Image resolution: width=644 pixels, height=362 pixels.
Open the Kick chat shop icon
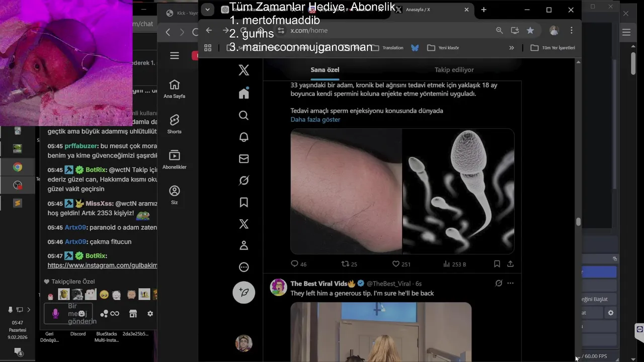pos(133,314)
